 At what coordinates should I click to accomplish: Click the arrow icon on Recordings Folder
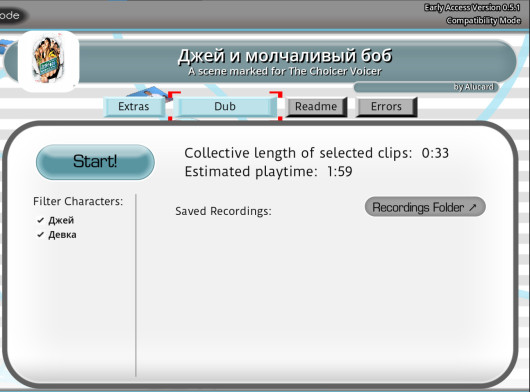click(473, 207)
